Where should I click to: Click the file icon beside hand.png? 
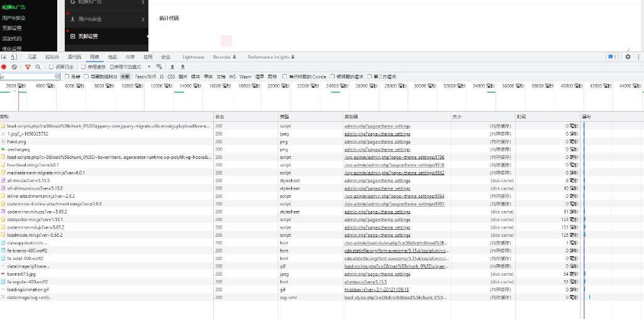click(3, 141)
